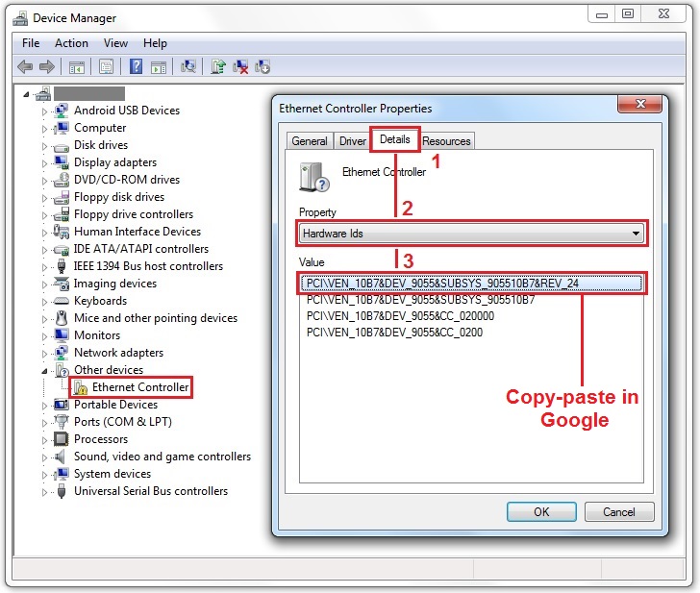This screenshot has height=593, width=700.
Task: Select the Keyboards tree item label
Action: pyautogui.click(x=100, y=301)
